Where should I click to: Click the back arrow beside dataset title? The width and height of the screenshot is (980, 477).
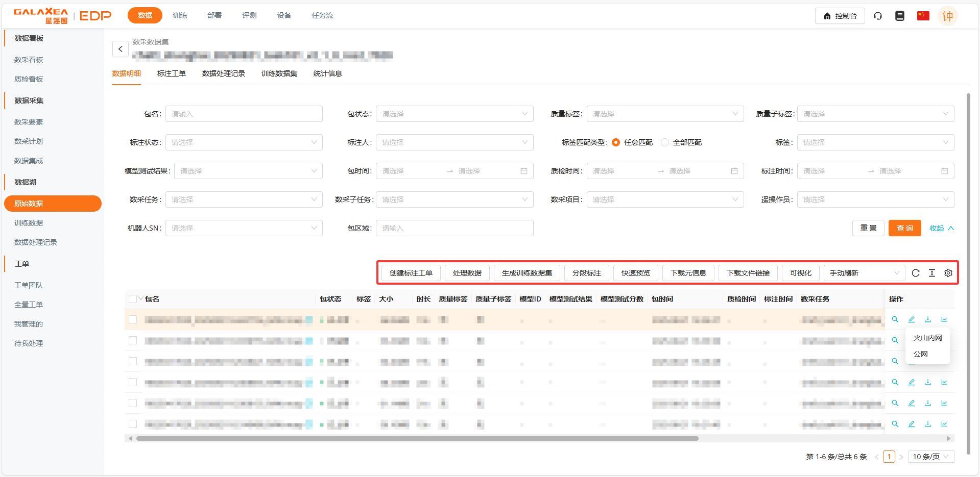[x=121, y=49]
